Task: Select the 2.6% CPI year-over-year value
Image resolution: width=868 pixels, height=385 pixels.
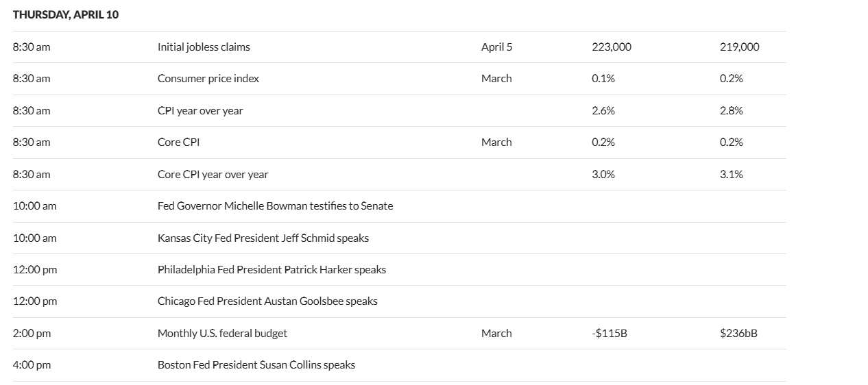Action: 603,111
